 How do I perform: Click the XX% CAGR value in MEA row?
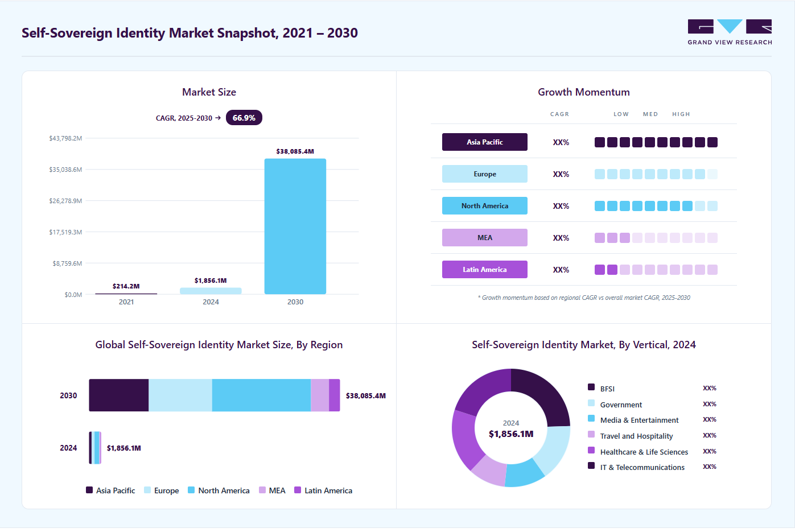tap(561, 238)
